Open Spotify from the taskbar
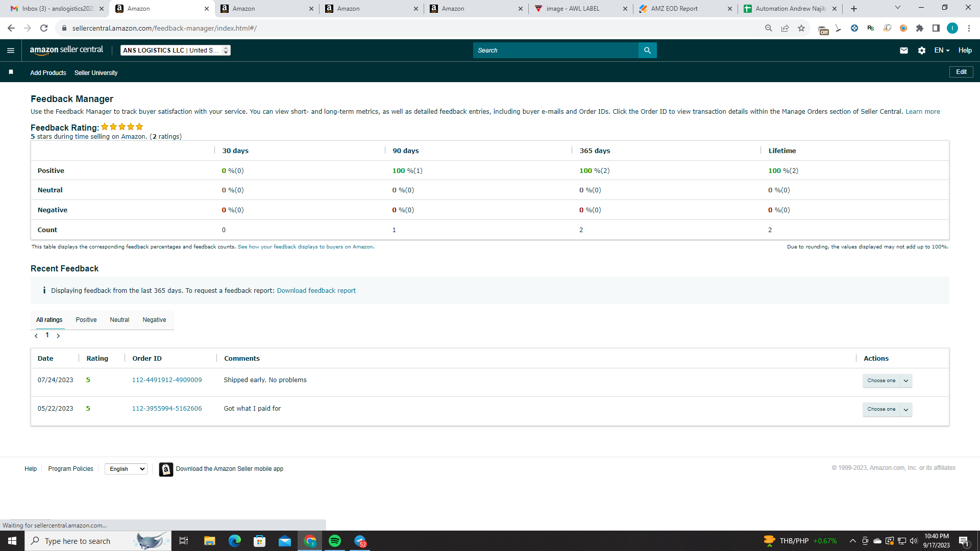980x551 pixels. 335,541
